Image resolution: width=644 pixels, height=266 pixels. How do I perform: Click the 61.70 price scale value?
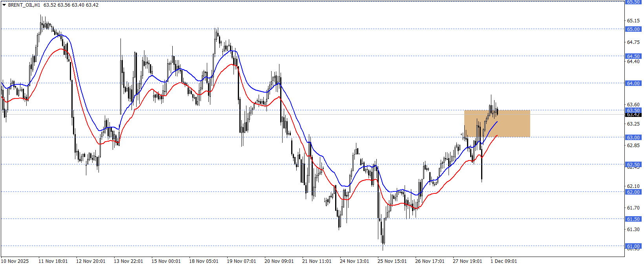(633, 208)
